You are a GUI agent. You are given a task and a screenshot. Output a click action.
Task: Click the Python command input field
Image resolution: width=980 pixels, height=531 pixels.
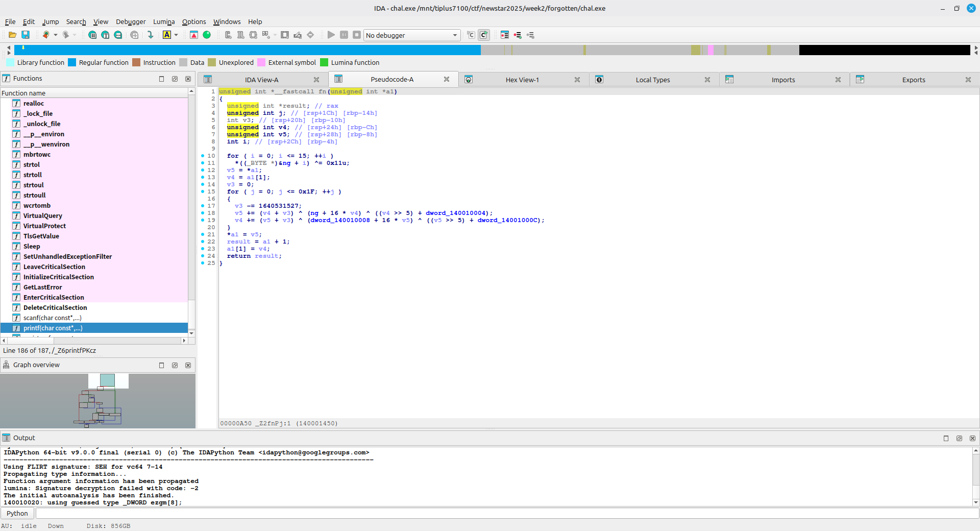[505, 513]
